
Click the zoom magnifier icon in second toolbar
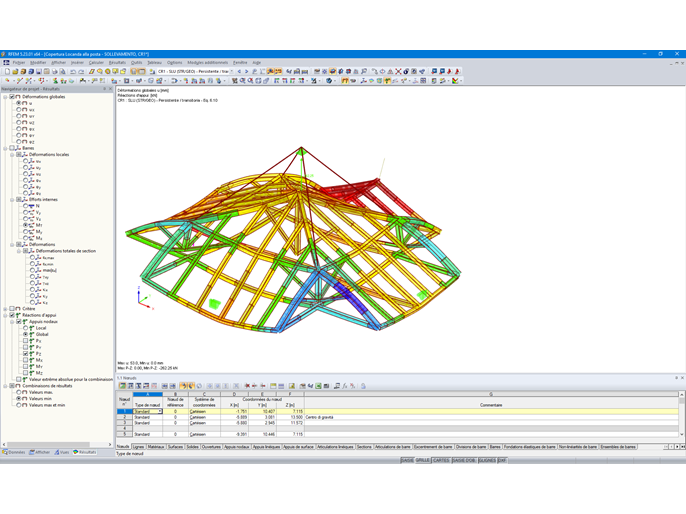[242, 80]
